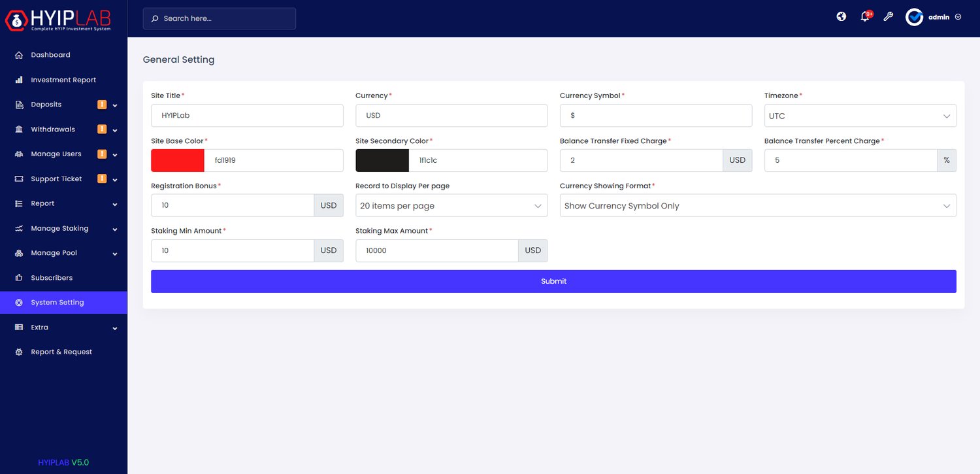The width and height of the screenshot is (980, 474).
Task: Submit the general settings form
Action: (x=553, y=281)
